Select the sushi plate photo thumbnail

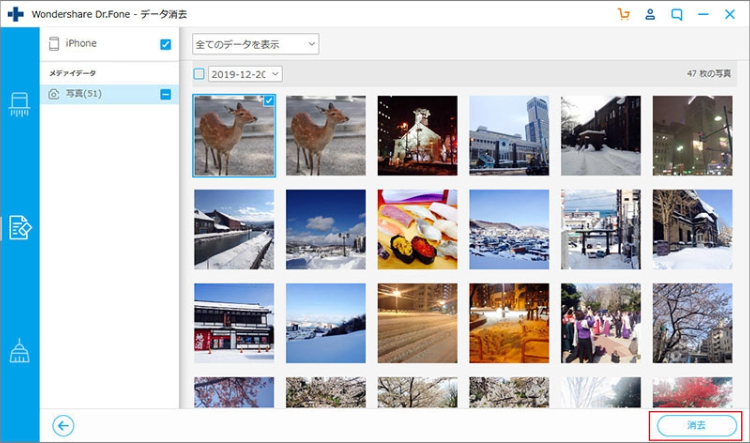(417, 229)
